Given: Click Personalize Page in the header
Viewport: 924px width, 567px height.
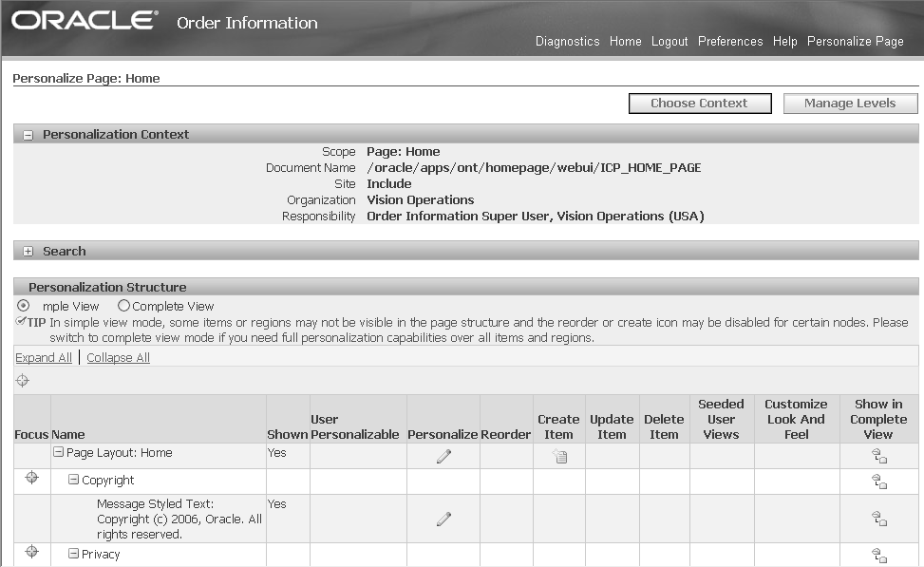Looking at the screenshot, I should click(x=855, y=41).
